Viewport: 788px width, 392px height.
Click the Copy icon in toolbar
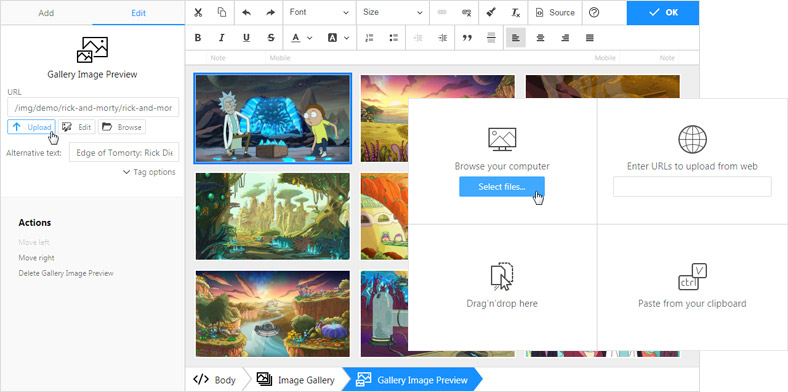point(222,13)
